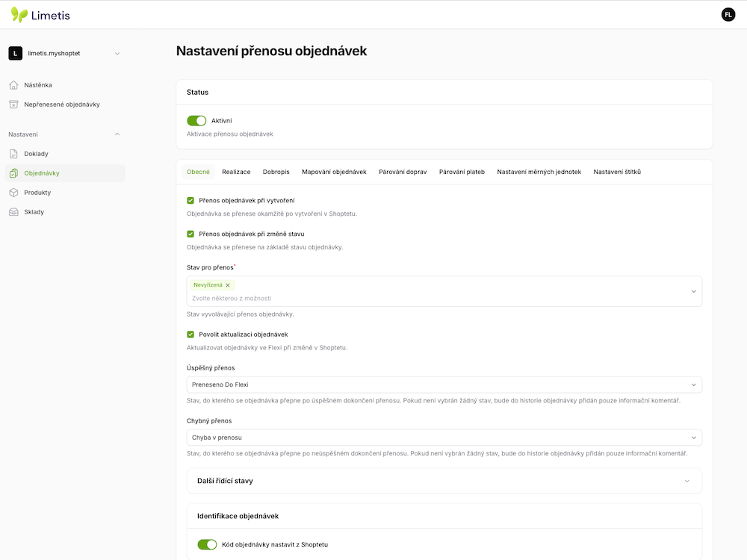Viewport: 747px width, 560px height.
Task: Select the Obecné tab
Action: coord(198,172)
